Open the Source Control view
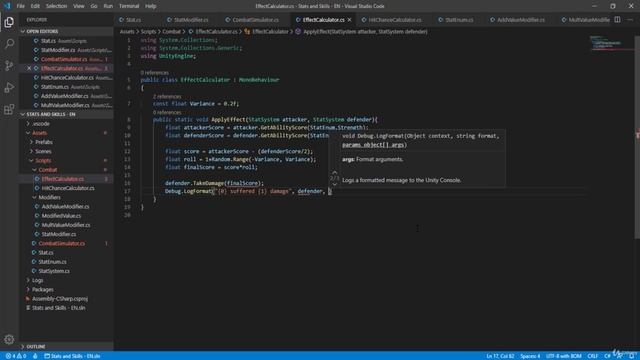Image resolution: width=640 pixels, height=360 pixels. tap(9, 66)
